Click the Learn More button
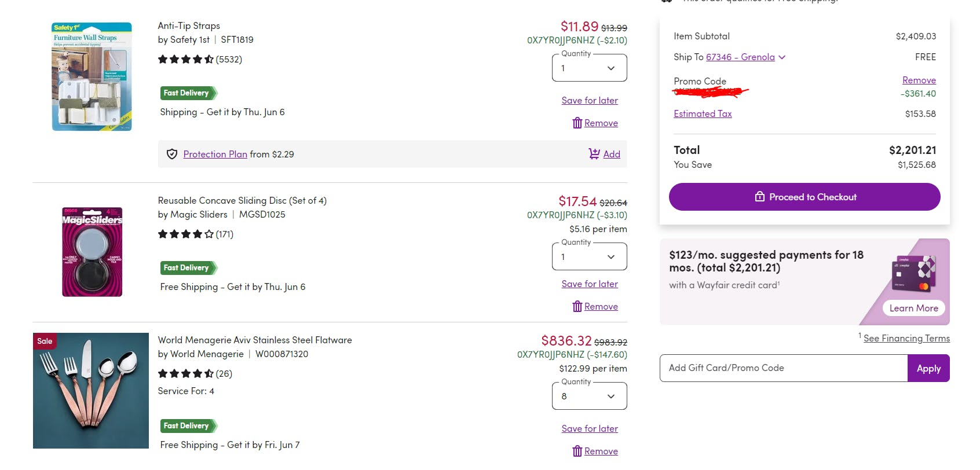980x470 pixels. [913, 308]
